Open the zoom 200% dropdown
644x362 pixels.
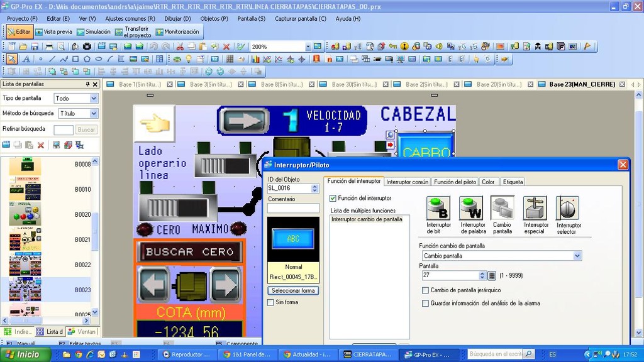[x=308, y=47]
